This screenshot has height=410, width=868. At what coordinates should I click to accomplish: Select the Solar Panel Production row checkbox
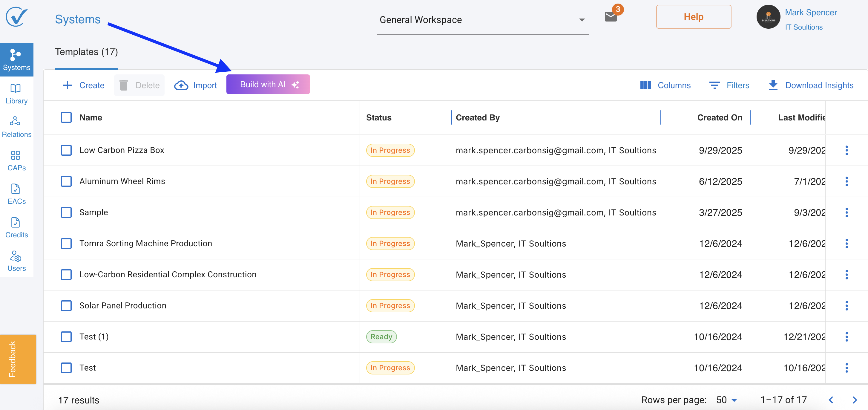tap(66, 305)
